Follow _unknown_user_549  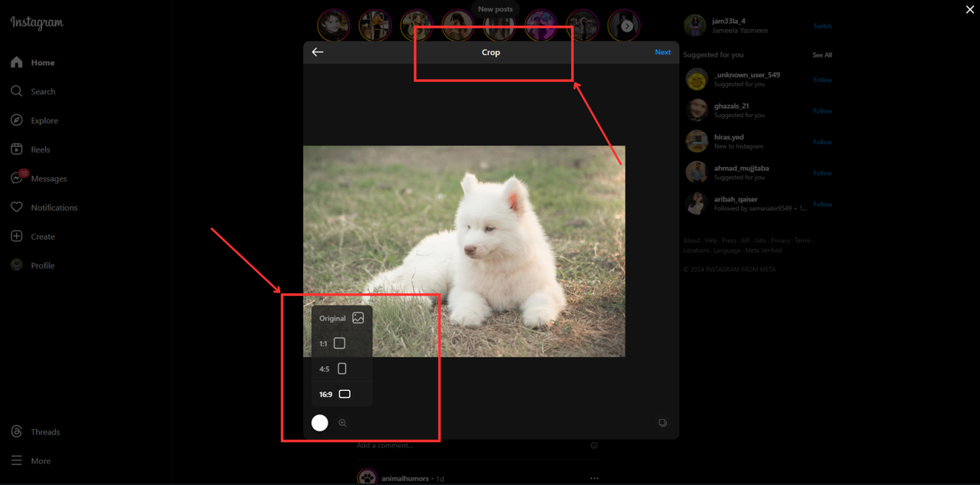[822, 80]
